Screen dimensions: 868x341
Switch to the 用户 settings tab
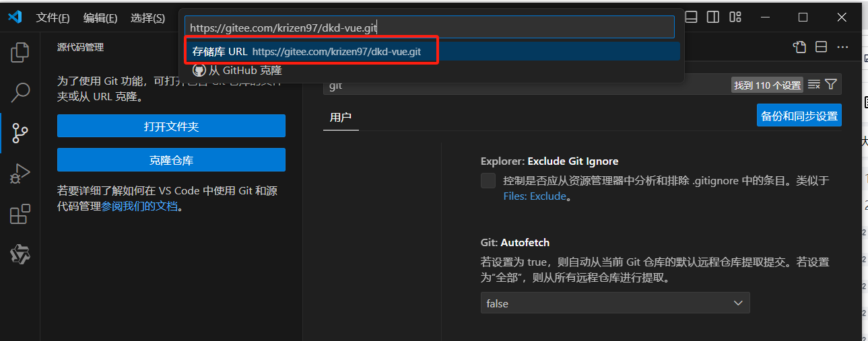341,117
